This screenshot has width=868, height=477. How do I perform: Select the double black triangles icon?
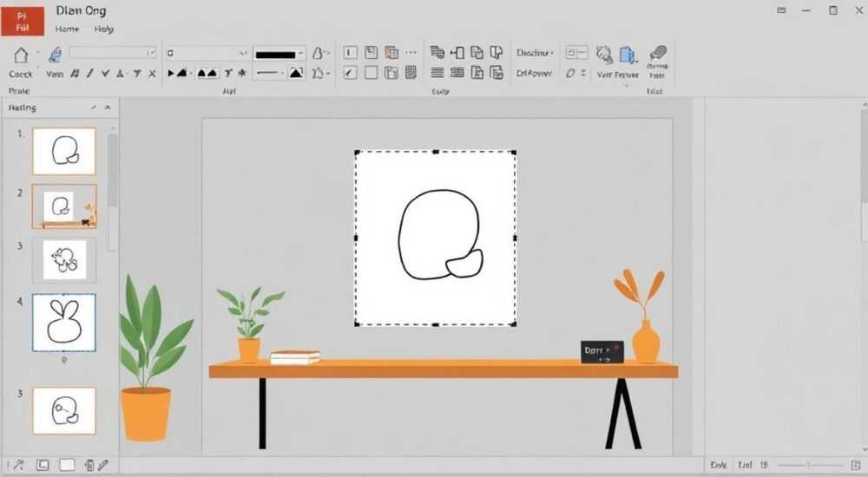click(207, 73)
